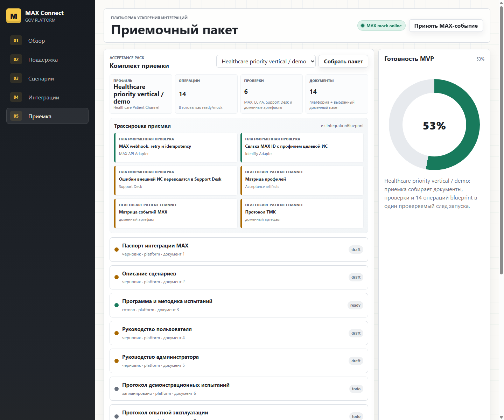Go to the Сценарии section
Screen dimensions: 504x420
[47, 78]
